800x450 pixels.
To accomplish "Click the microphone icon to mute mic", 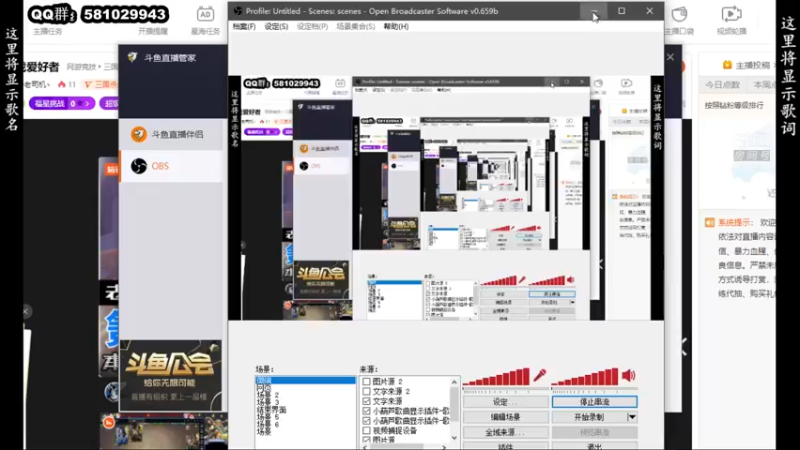I will point(540,376).
